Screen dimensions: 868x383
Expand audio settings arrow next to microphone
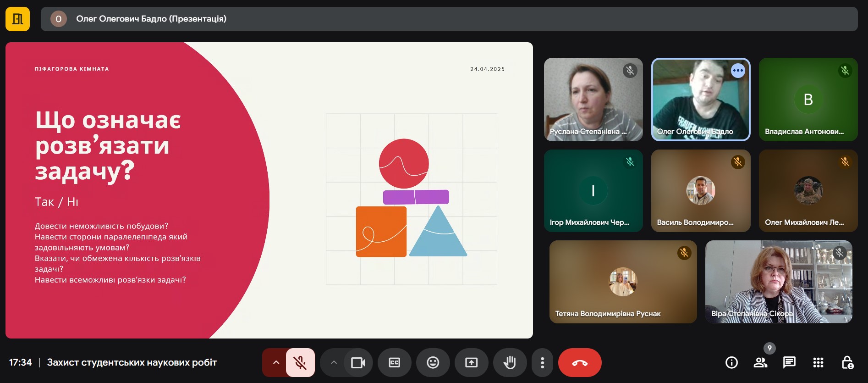point(275,363)
